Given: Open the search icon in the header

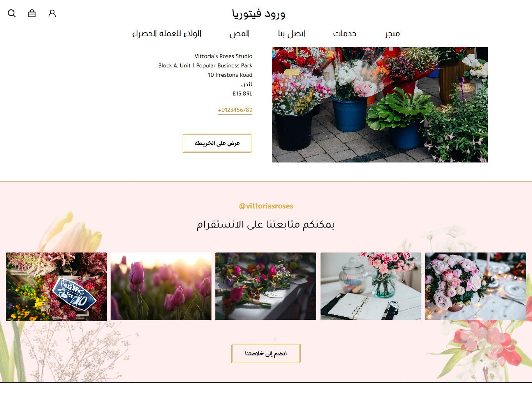Looking at the screenshot, I should click(x=12, y=13).
